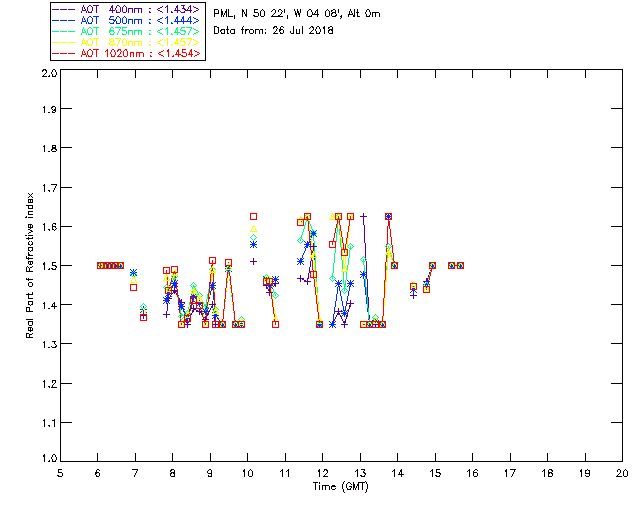Screen dimensions: 640x512
Task: Click x-axis tick label 8
Action: click(173, 473)
